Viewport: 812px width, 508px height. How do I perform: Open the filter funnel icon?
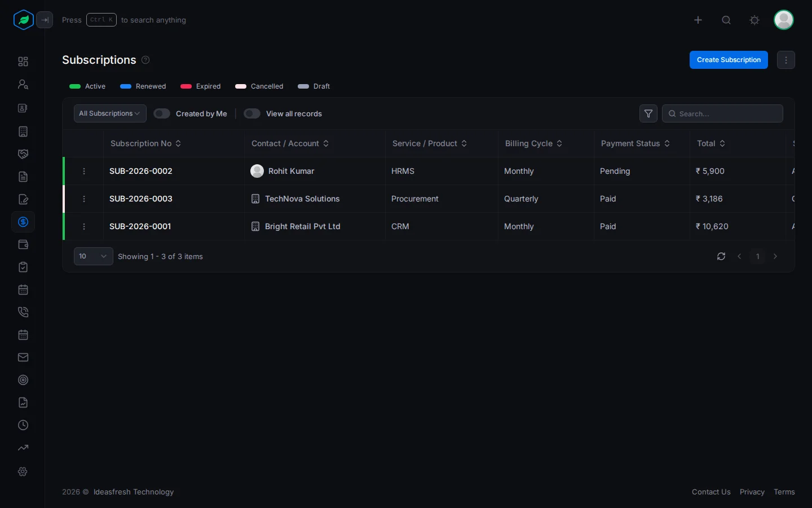pyautogui.click(x=648, y=113)
